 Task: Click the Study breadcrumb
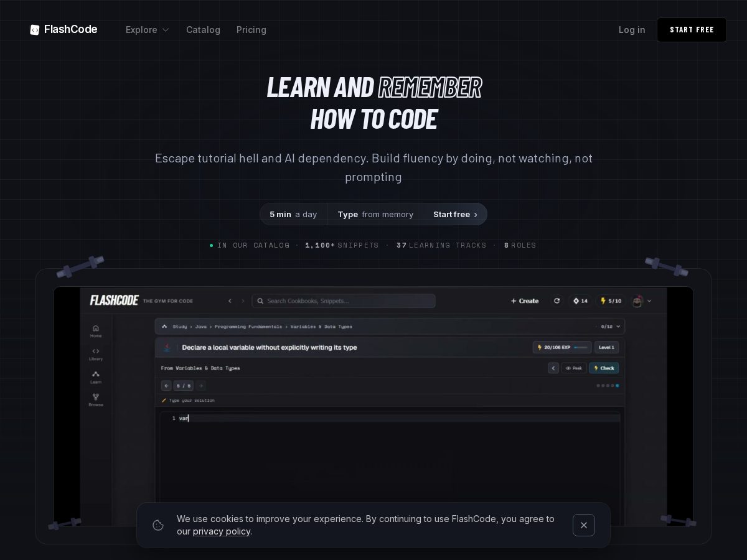coord(180,326)
